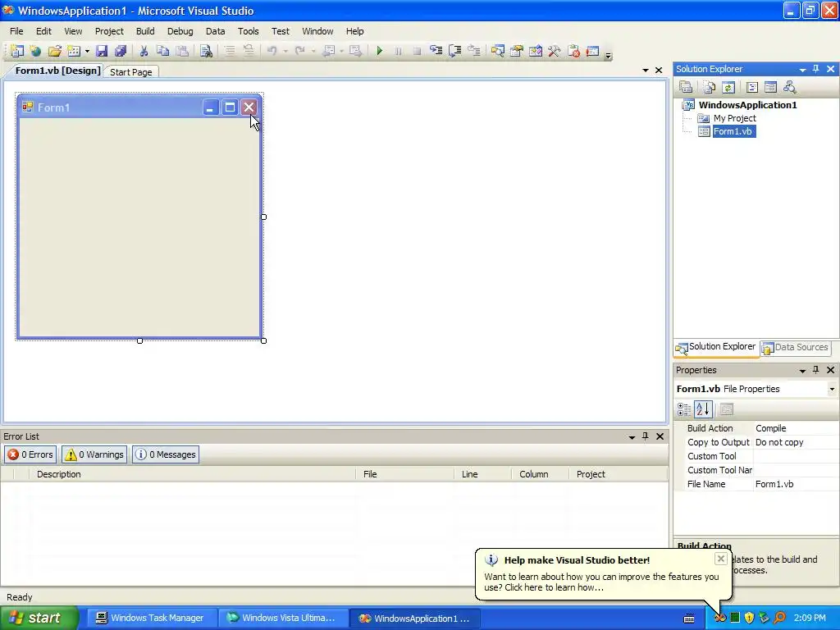Image resolution: width=840 pixels, height=630 pixels.
Task: Click the View Code icon in Solution Explorer
Action: [752, 87]
